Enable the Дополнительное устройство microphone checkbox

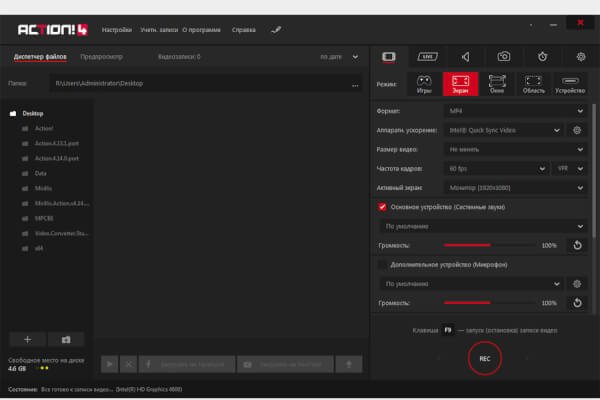(382, 264)
